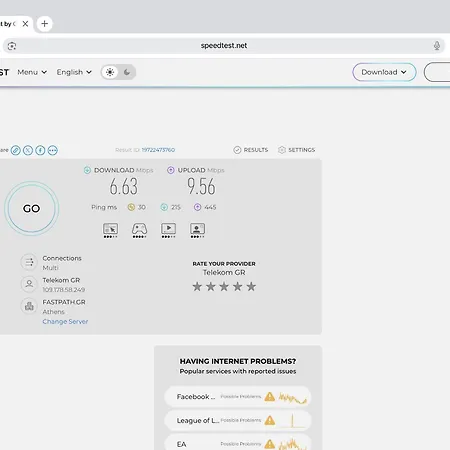Click the upload ping icon showing 445
Viewport: 450px width, 450px height.
pyautogui.click(x=197, y=207)
